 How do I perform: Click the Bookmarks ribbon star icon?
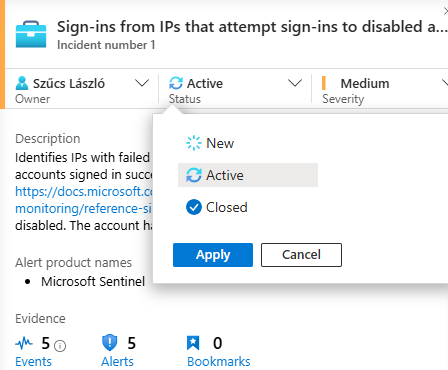coord(193,343)
